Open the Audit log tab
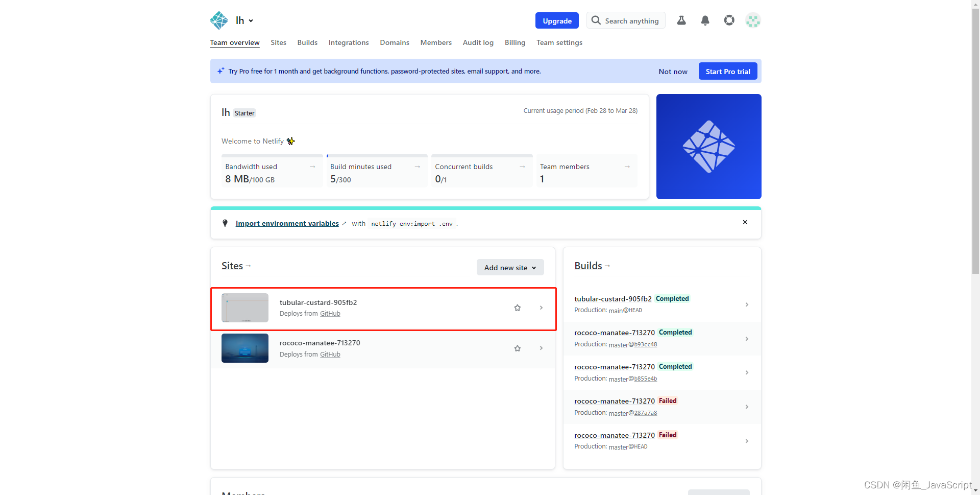The image size is (980, 495). click(478, 42)
